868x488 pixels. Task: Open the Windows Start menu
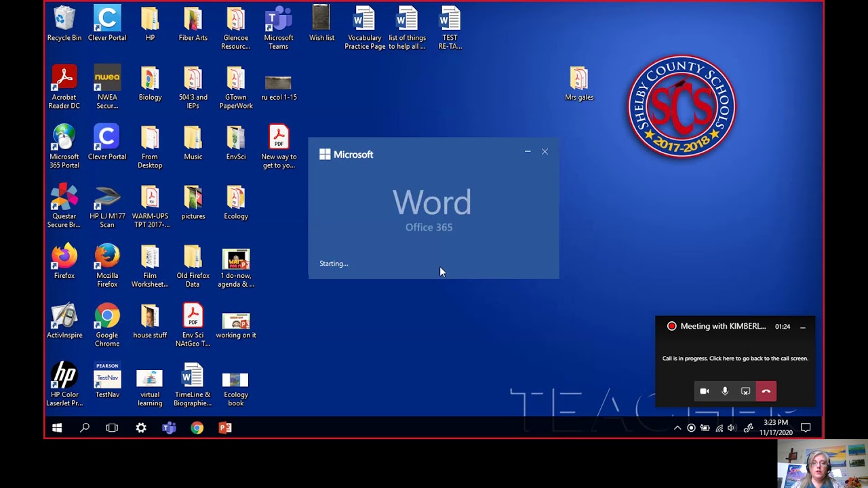tap(57, 428)
